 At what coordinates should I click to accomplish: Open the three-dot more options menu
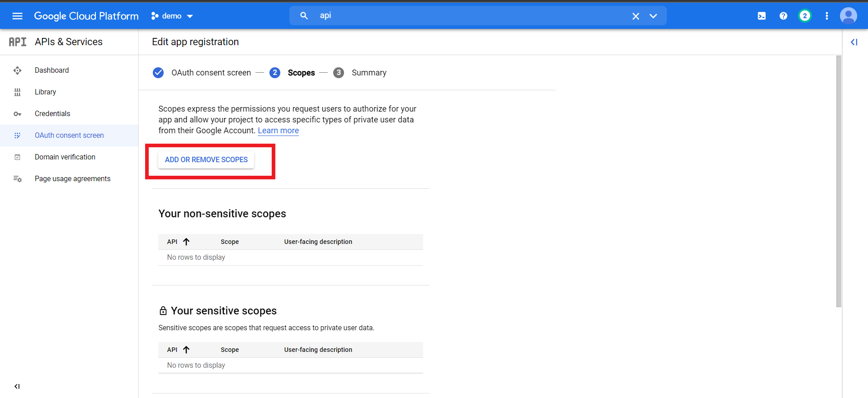[827, 16]
